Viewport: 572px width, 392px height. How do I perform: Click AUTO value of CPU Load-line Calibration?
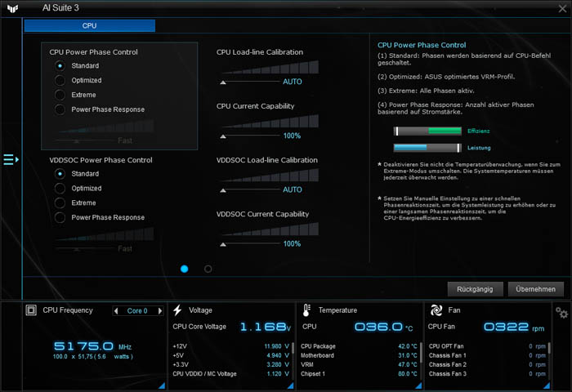(293, 82)
